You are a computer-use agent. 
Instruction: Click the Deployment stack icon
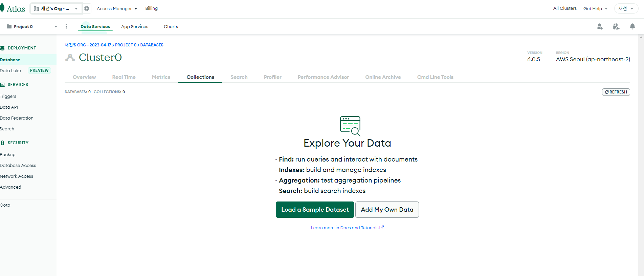pos(2,48)
